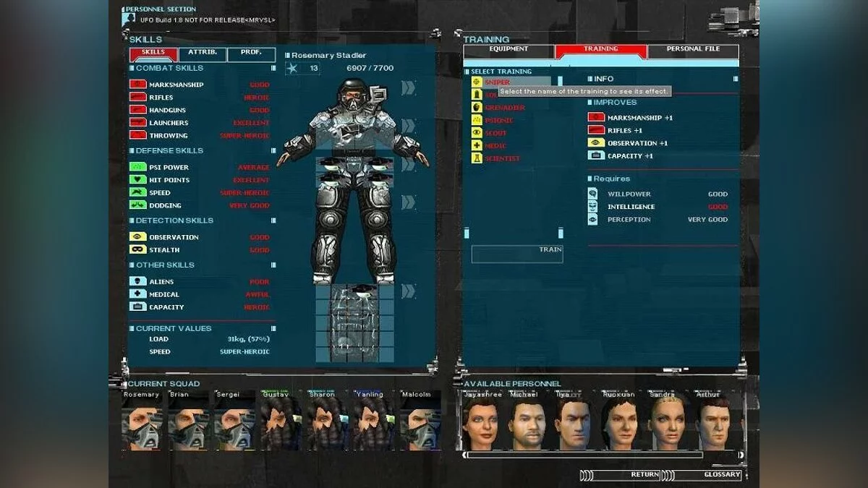This screenshot has width=868, height=488.
Task: Open the leg slot arrow beside the soldier
Action: pyautogui.click(x=409, y=202)
